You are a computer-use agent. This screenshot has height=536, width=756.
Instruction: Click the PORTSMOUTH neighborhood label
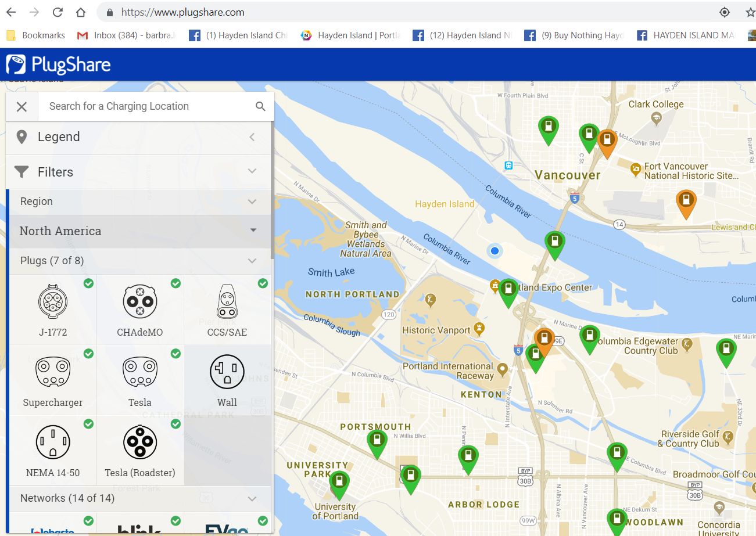(x=375, y=427)
